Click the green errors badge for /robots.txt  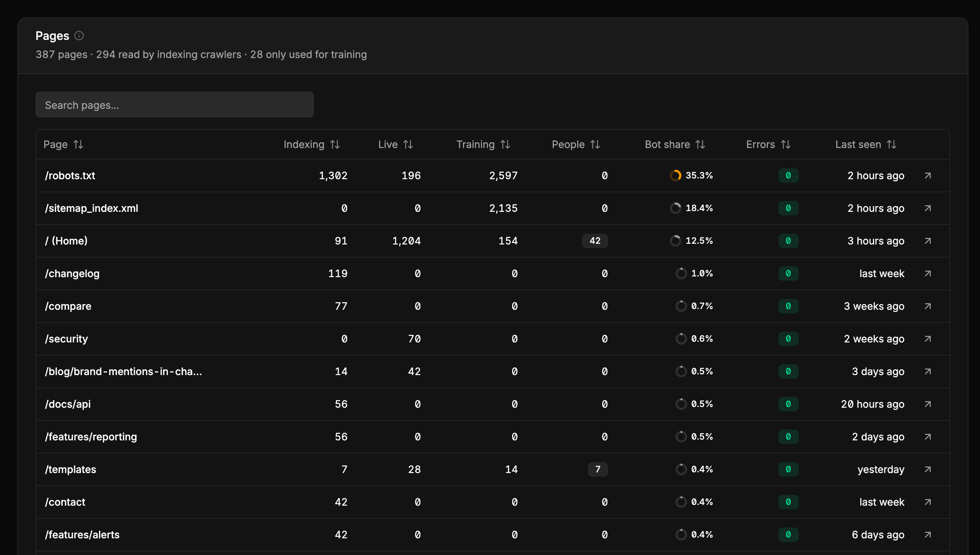[x=789, y=176]
